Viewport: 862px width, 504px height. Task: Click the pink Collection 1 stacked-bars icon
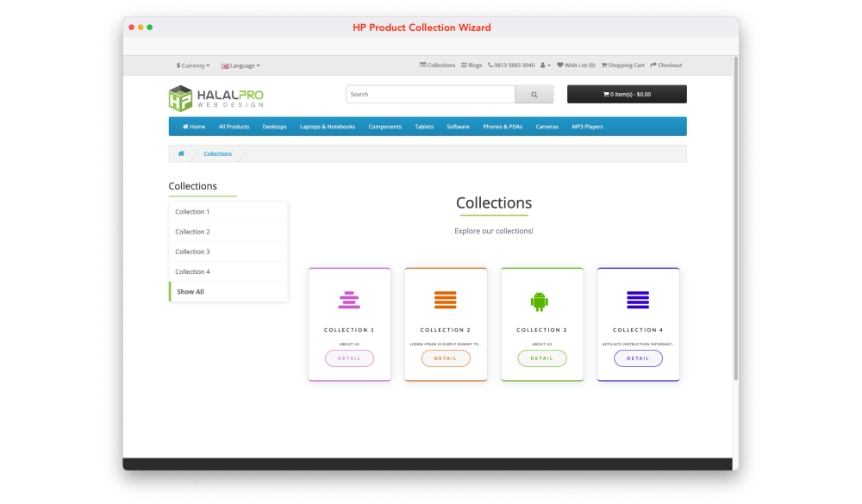click(349, 300)
